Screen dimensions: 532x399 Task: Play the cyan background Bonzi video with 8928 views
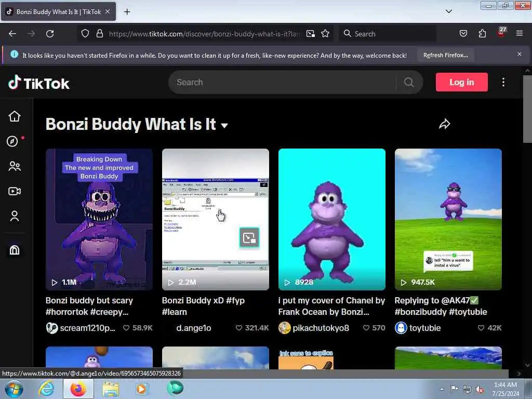[x=332, y=219]
